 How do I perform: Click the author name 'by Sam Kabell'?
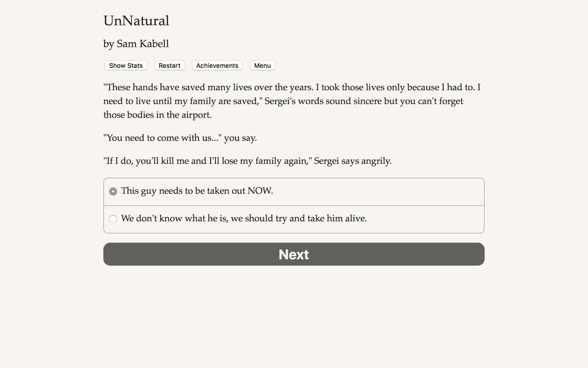coord(136,44)
